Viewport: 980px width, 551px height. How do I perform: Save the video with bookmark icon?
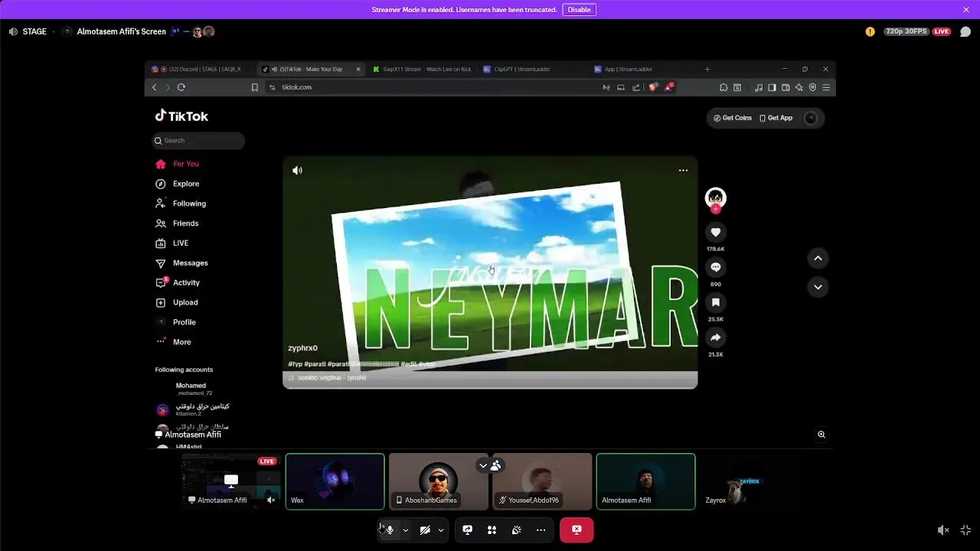tap(715, 302)
